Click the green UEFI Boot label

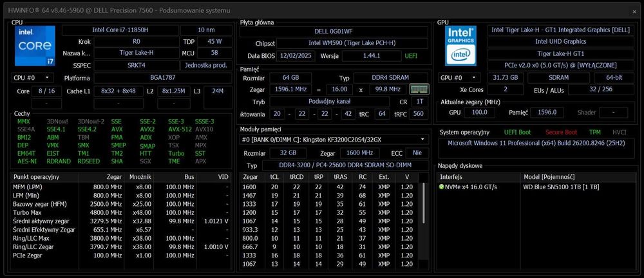pyautogui.click(x=517, y=132)
